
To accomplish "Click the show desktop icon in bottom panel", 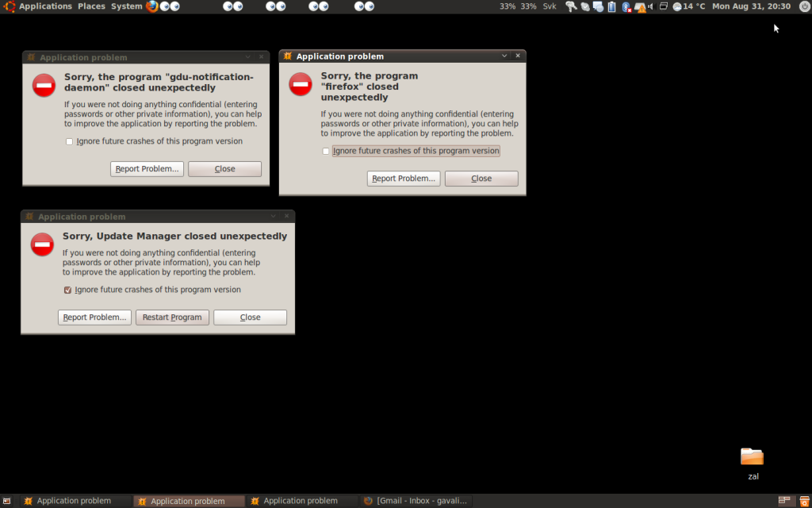I will (7, 501).
